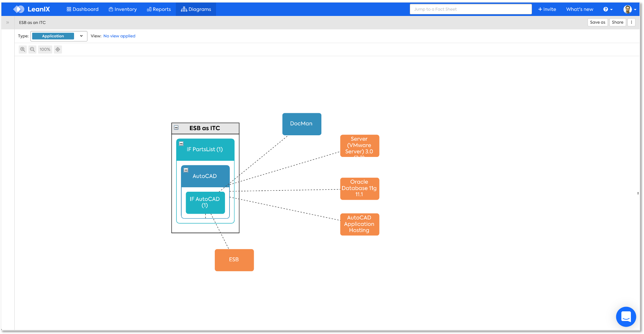Click the 100% zoom level button
Image resolution: width=644 pixels, height=334 pixels.
point(45,49)
